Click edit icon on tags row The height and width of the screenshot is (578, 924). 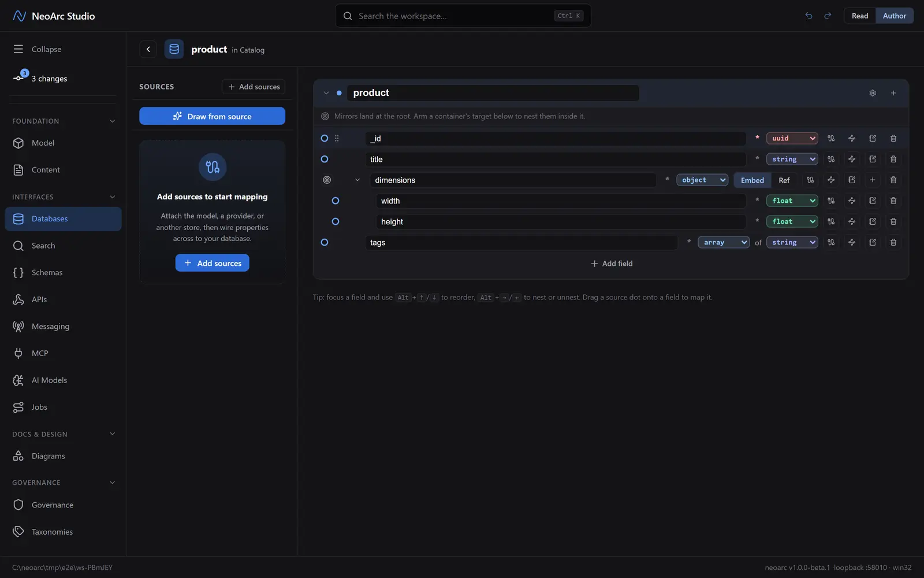873,242
